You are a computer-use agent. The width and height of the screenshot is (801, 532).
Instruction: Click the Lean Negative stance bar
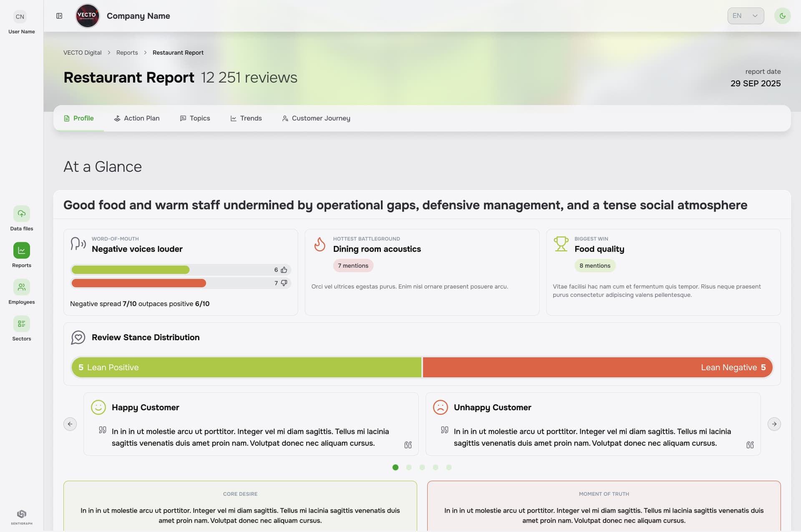597,367
